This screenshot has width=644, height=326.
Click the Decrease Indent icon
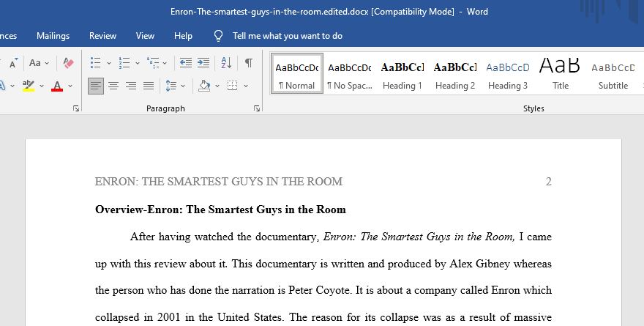coord(186,63)
